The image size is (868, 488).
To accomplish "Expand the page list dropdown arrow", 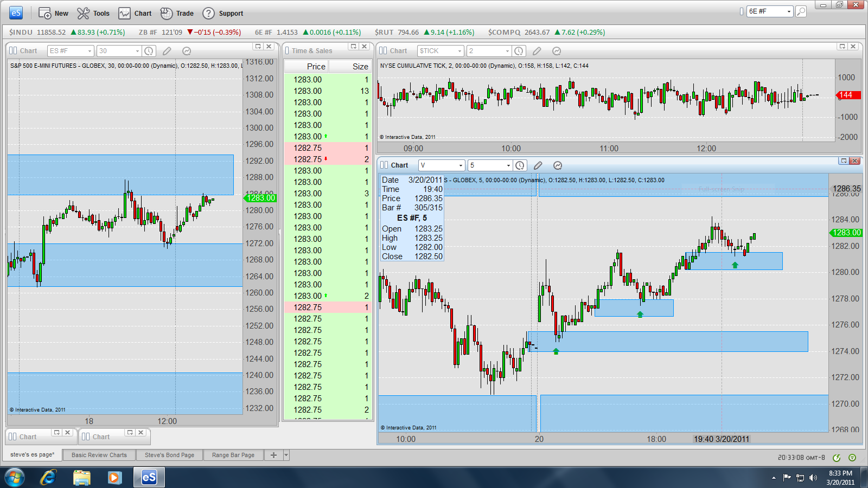I will 286,455.
